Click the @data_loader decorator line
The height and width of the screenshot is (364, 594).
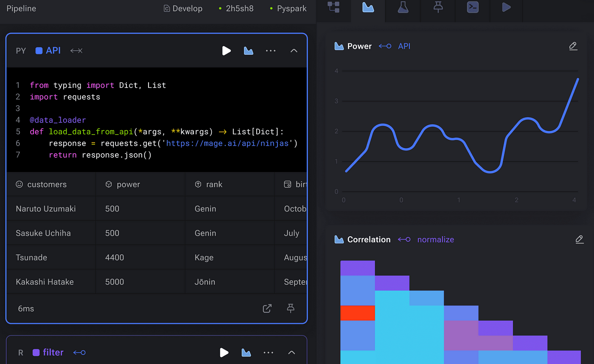[58, 120]
